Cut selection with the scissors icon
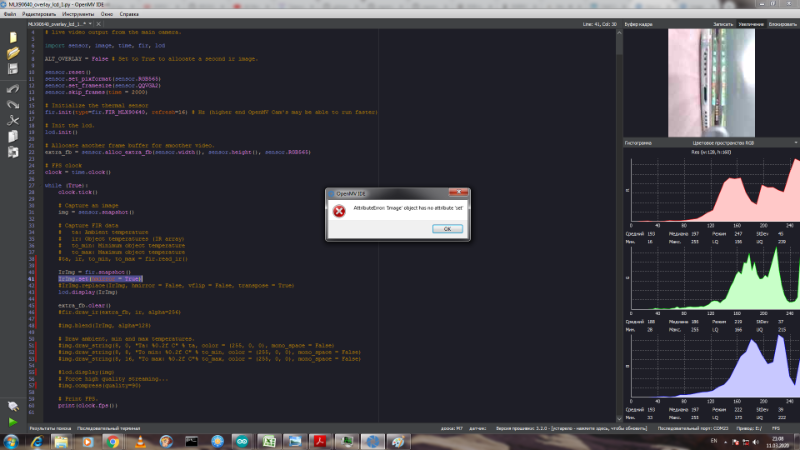Image resolution: width=800 pixels, height=450 pixels. 13,120
